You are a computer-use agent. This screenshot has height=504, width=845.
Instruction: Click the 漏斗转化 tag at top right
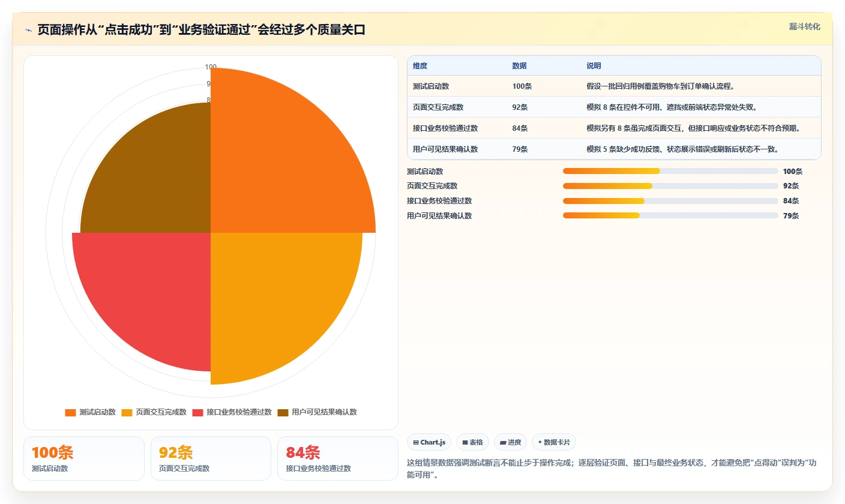point(804,27)
